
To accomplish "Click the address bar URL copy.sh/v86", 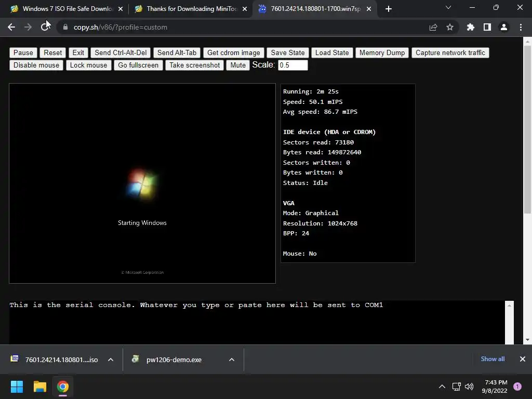I will click(121, 27).
